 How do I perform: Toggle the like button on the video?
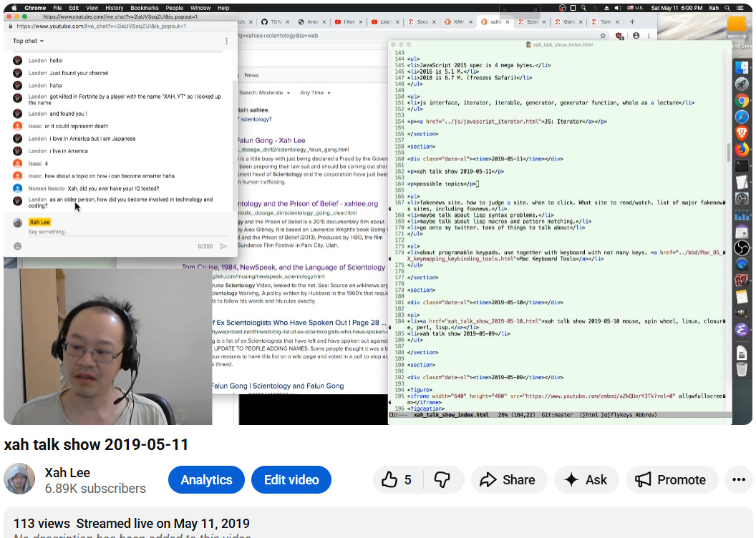pos(389,479)
